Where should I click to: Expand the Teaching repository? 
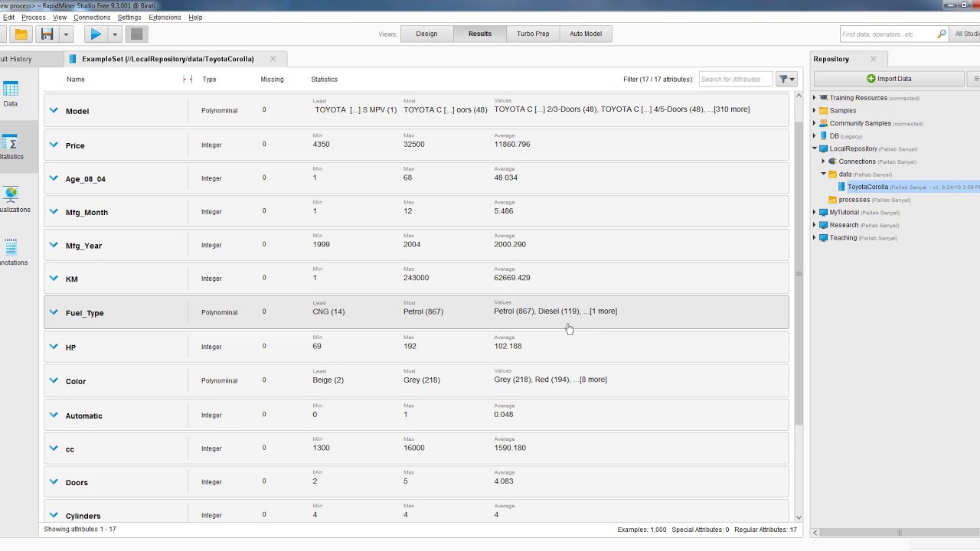coord(815,238)
